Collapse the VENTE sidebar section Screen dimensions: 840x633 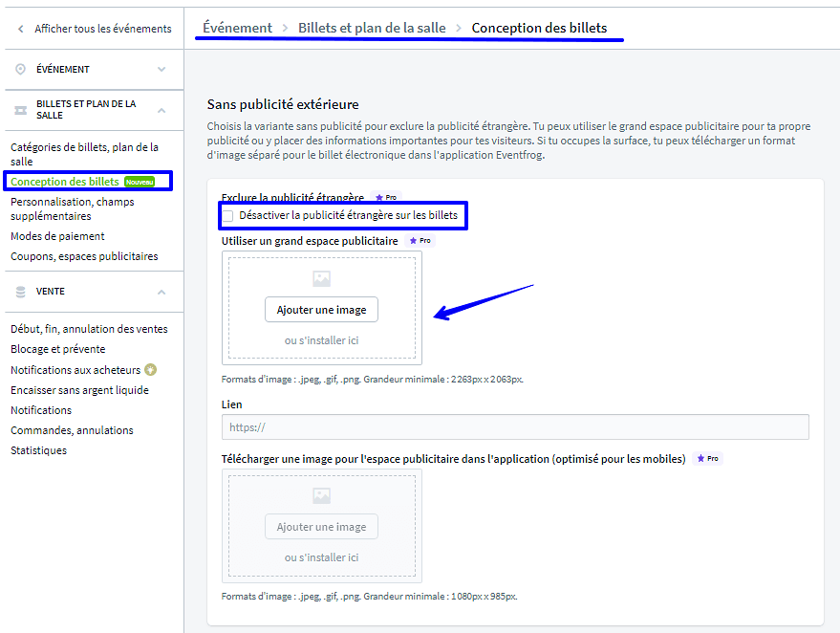pyautogui.click(x=162, y=292)
